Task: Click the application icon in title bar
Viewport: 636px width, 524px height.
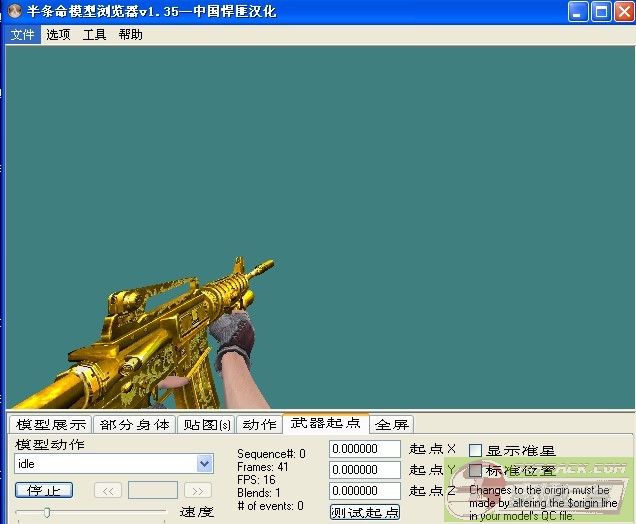Action: tap(15, 11)
